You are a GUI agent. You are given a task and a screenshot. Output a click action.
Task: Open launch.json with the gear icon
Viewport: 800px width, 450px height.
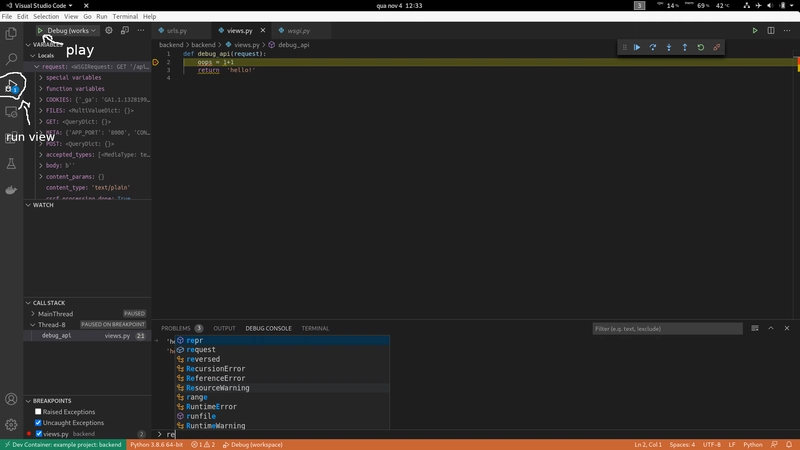pyautogui.click(x=109, y=31)
